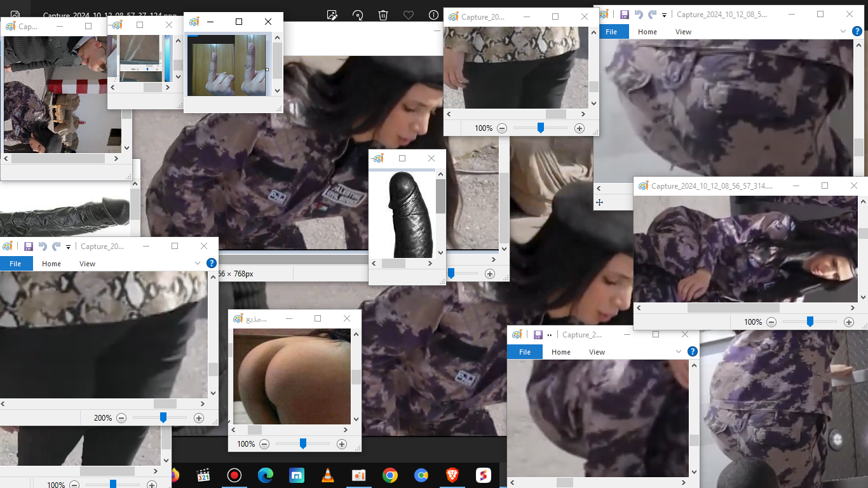Open Microsoft Edge from the taskbar
The image size is (868, 488).
coord(266,475)
